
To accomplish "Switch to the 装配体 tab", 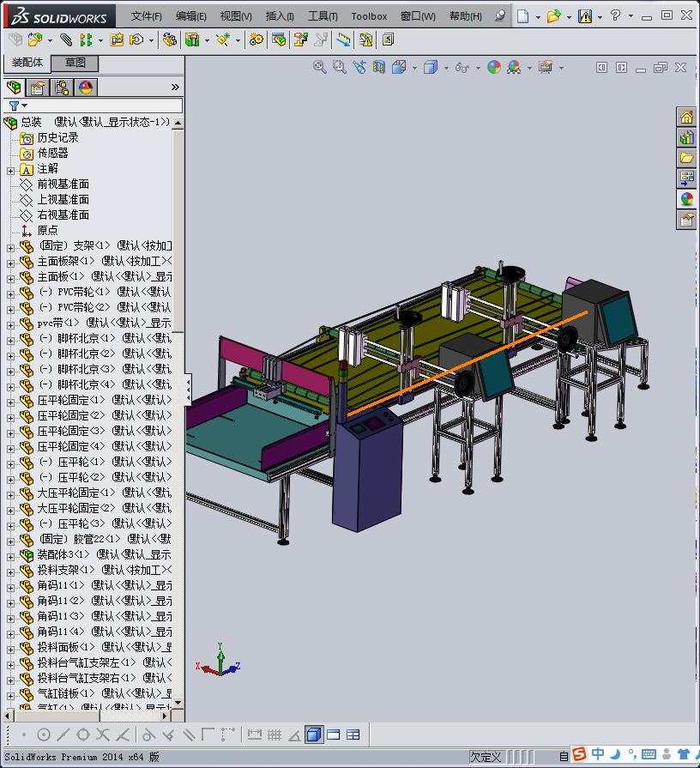I will tap(27, 63).
